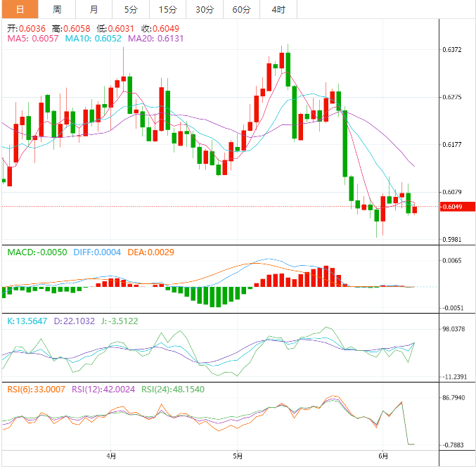
Task: Select the 15分 interval tab
Action: click(167, 9)
